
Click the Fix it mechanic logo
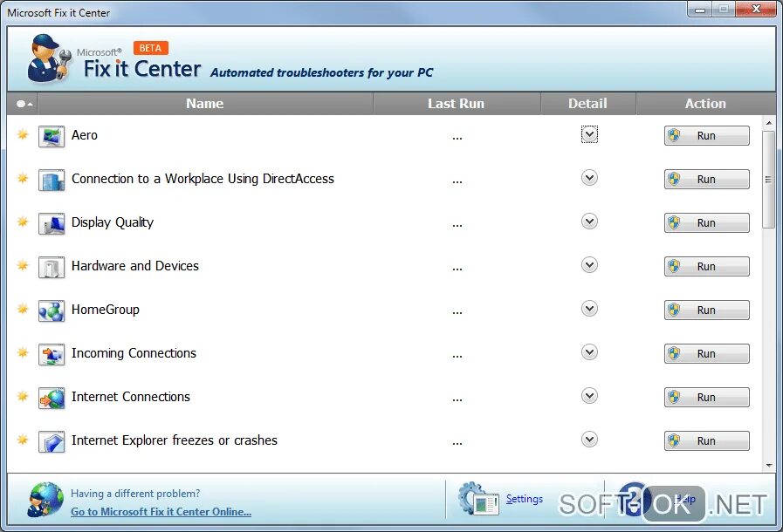pyautogui.click(x=49, y=58)
